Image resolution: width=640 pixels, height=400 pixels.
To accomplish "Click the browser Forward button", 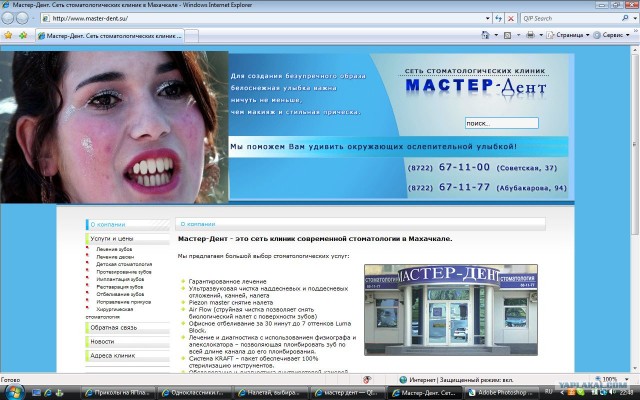I will 22,18.
